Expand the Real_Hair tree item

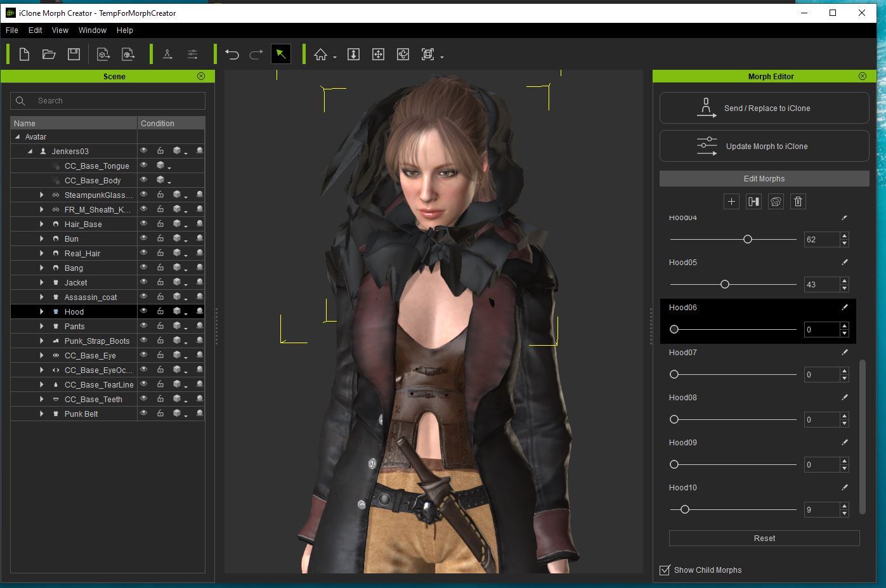[x=42, y=253]
